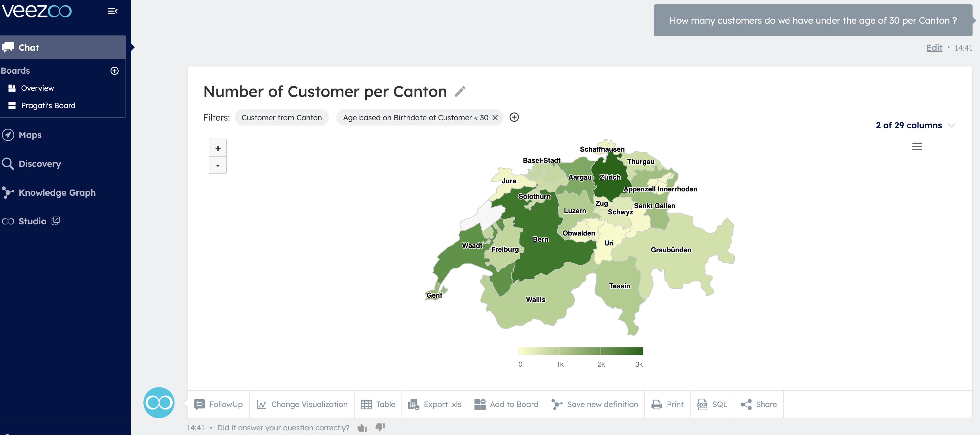
Task: Expand the 2 of 29 columns dropdown
Action: 951,125
